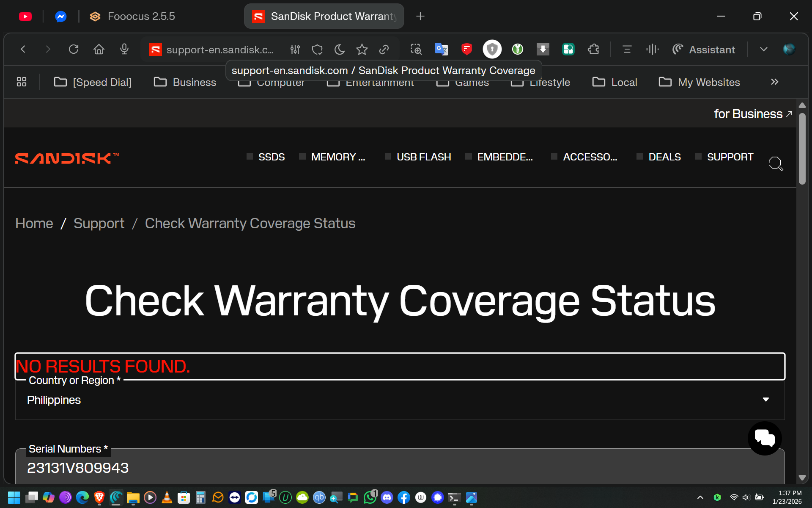Click the site search magnifier icon
The image size is (812, 508).
[x=776, y=163]
